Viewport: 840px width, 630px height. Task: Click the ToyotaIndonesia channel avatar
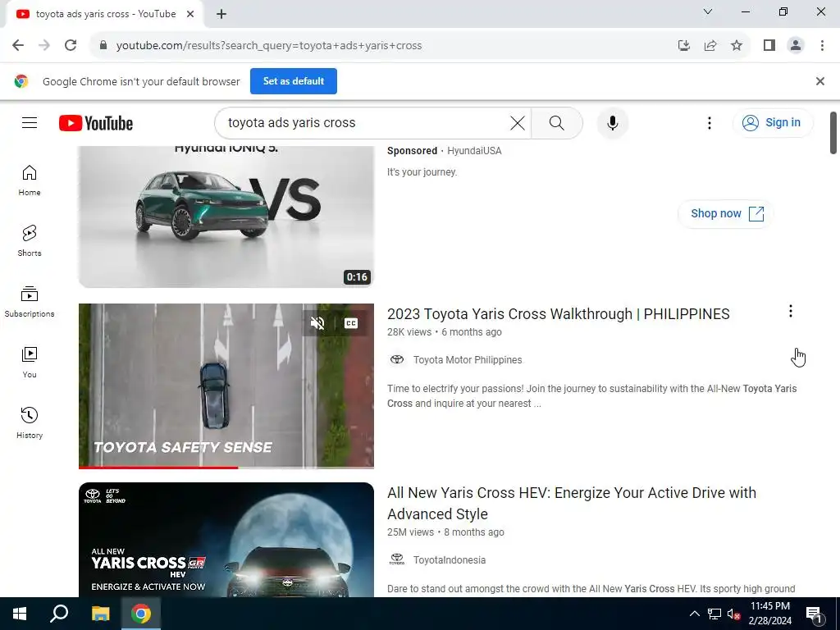397,559
